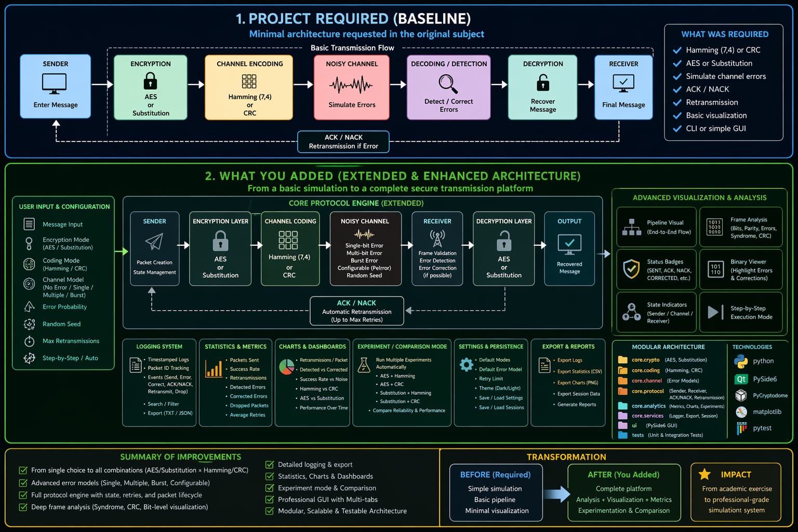
Task: Click the checked monitor icon in the baseline Receiver box
Action: coord(623,83)
